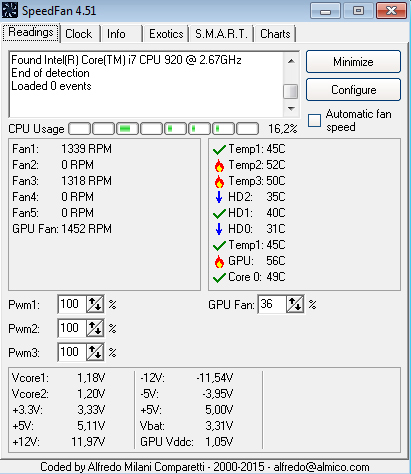Screen dimensions: 411x474
Task: Click the blue down arrow for HD2
Action: (x=219, y=197)
